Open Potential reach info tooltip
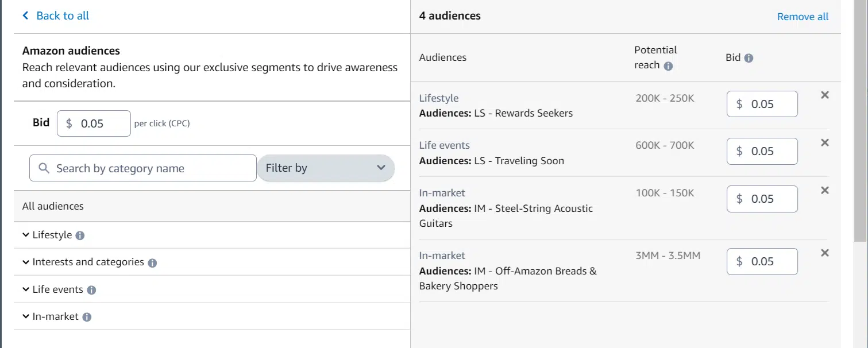Image resolution: width=868 pixels, height=348 pixels. point(668,66)
